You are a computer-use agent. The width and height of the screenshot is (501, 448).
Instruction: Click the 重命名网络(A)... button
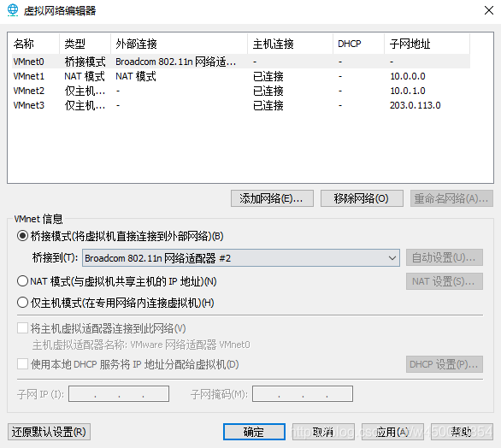pyautogui.click(x=451, y=198)
